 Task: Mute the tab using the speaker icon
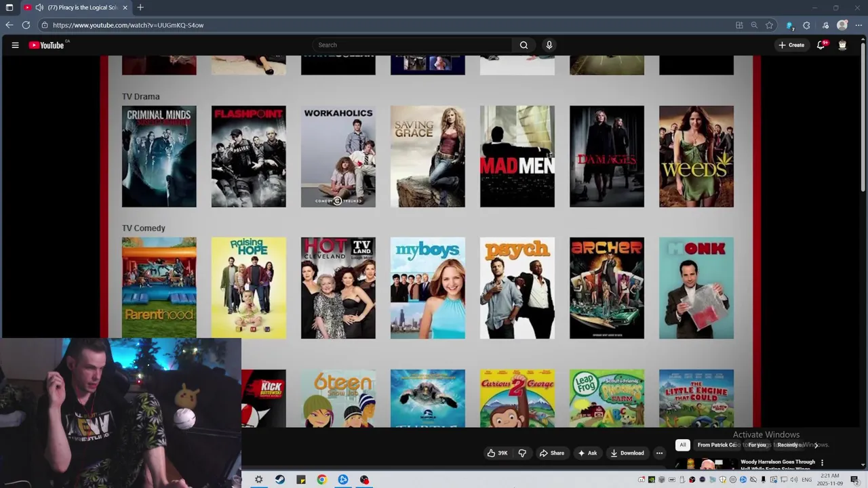pos(39,7)
